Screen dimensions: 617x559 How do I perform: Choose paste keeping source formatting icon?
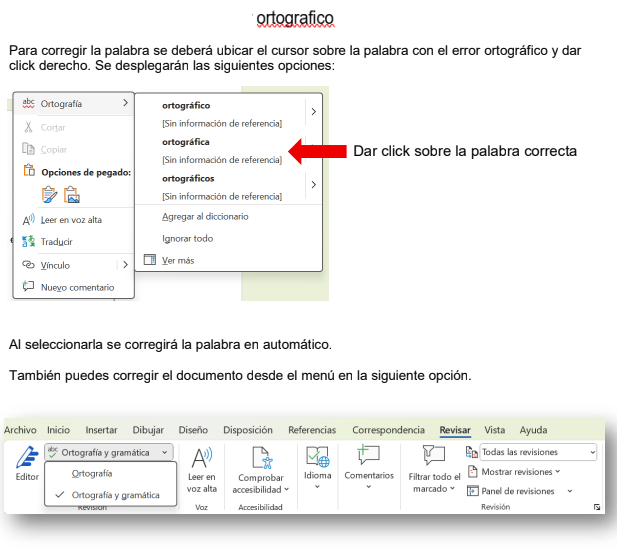point(49,195)
